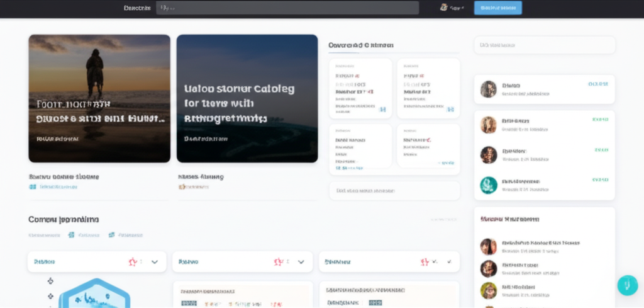This screenshot has height=308, width=644.
Task: Open the yellow-green avatar in bottom right list
Action: pos(489,291)
